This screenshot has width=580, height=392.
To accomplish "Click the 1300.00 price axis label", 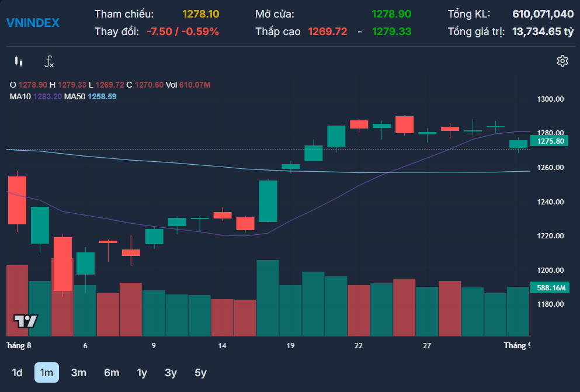I will point(550,99).
